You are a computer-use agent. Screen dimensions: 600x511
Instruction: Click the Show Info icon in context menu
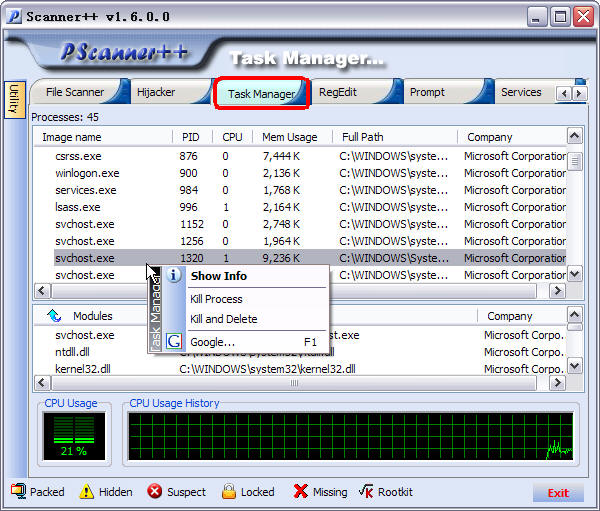coord(174,275)
